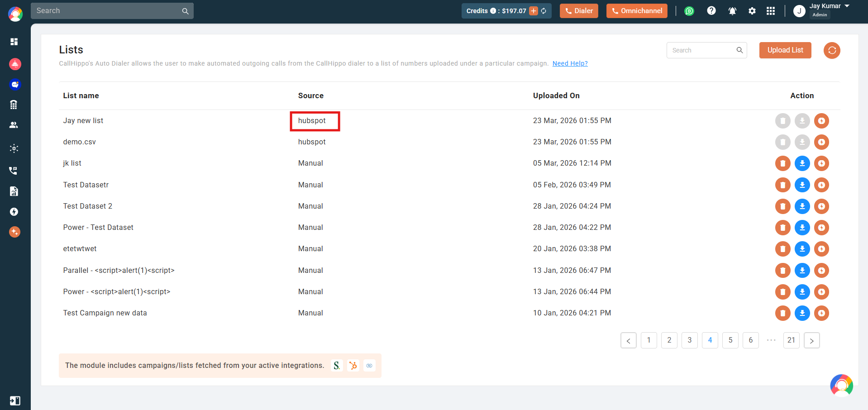The image size is (868, 410).
Task: Open the lightning bolt auto dialer sidebar icon
Action: point(14,212)
